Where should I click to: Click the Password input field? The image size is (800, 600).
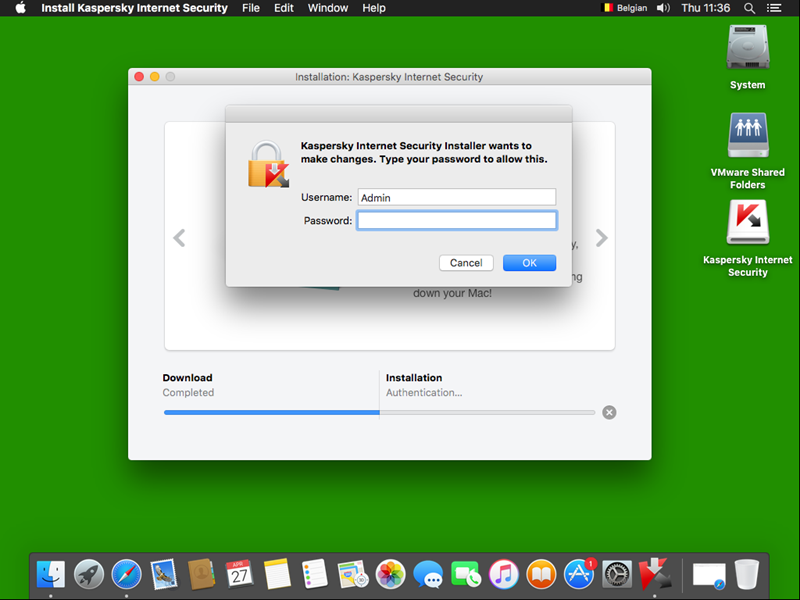point(456,221)
